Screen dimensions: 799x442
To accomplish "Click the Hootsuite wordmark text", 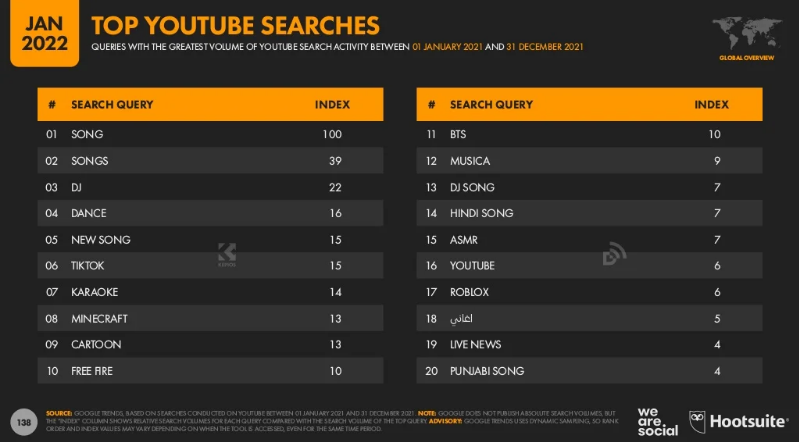I will (749, 422).
